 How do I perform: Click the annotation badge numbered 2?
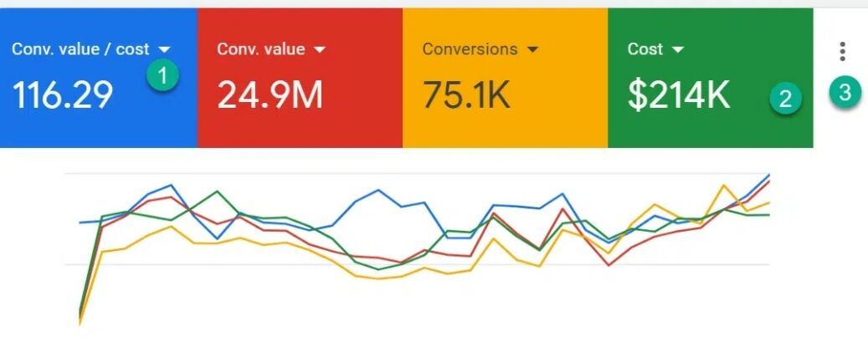(x=785, y=99)
